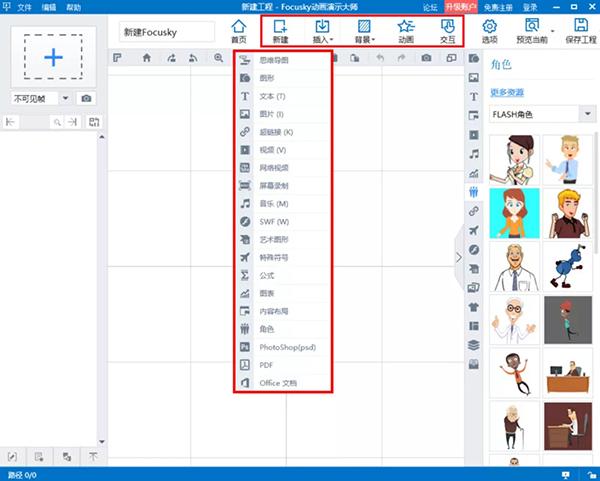Collapse the right panel with arrow handle
The image size is (600, 481).
(459, 257)
